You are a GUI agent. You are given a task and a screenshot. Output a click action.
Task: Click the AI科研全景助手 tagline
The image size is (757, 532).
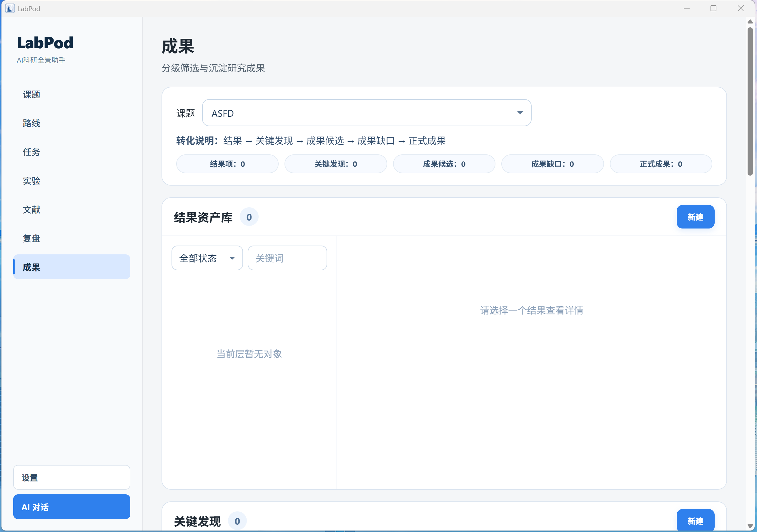point(41,60)
